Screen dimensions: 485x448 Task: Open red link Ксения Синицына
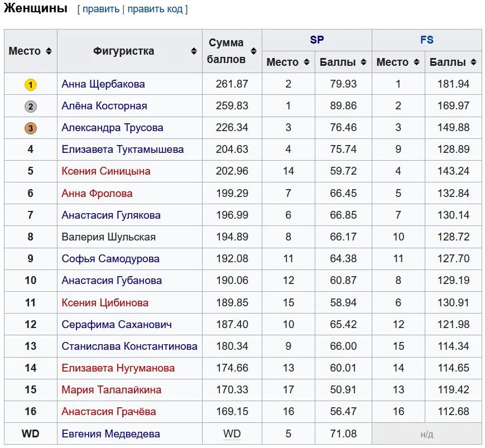pyautogui.click(x=106, y=171)
